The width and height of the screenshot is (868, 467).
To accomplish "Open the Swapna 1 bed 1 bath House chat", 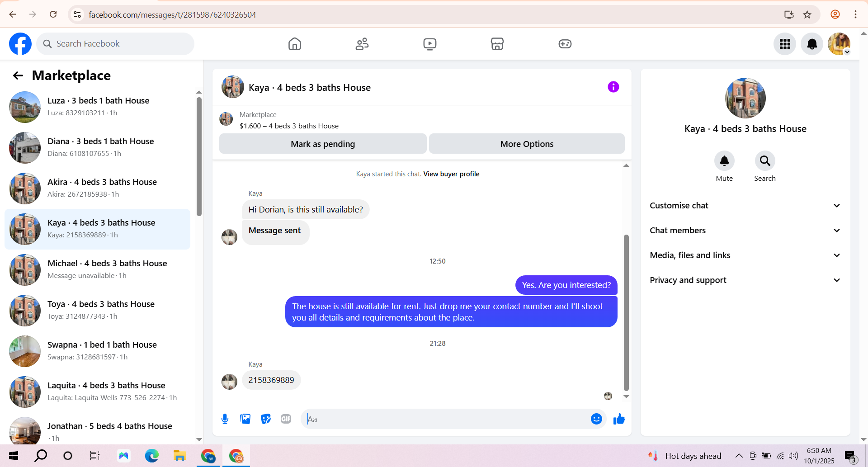I will pos(97,351).
